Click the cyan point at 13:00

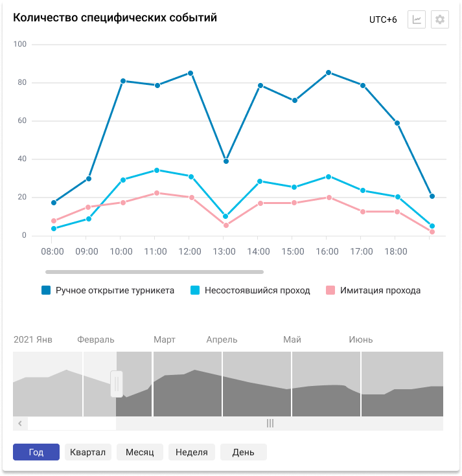(x=225, y=216)
